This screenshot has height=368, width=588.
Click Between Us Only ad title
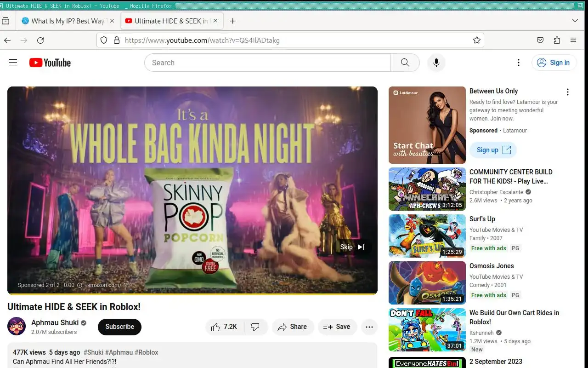(493, 91)
